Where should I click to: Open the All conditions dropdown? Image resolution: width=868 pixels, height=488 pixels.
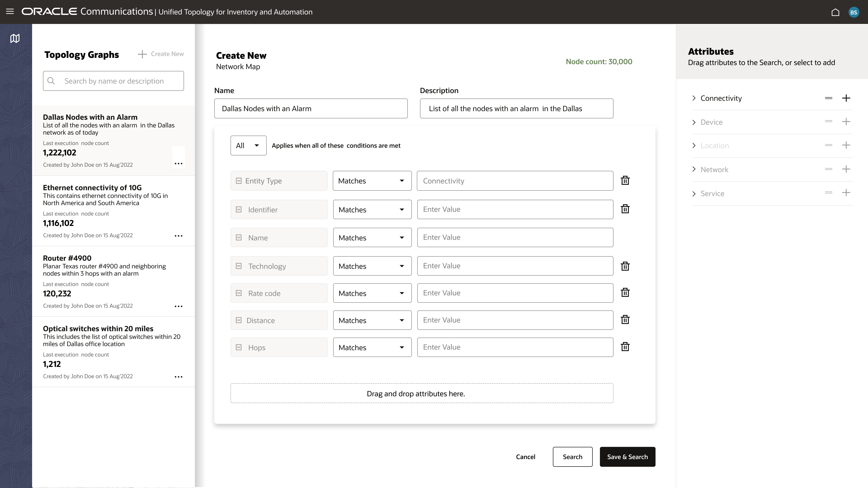(x=248, y=145)
